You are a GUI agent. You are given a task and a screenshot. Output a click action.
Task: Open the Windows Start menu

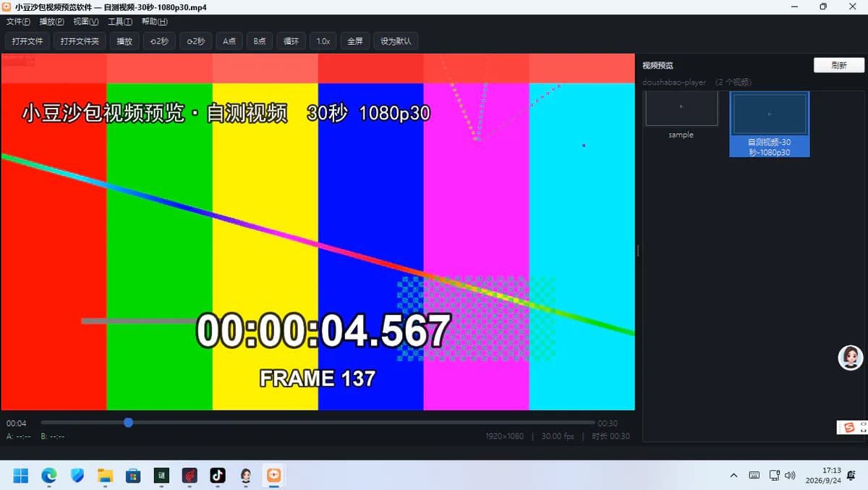tap(20, 476)
